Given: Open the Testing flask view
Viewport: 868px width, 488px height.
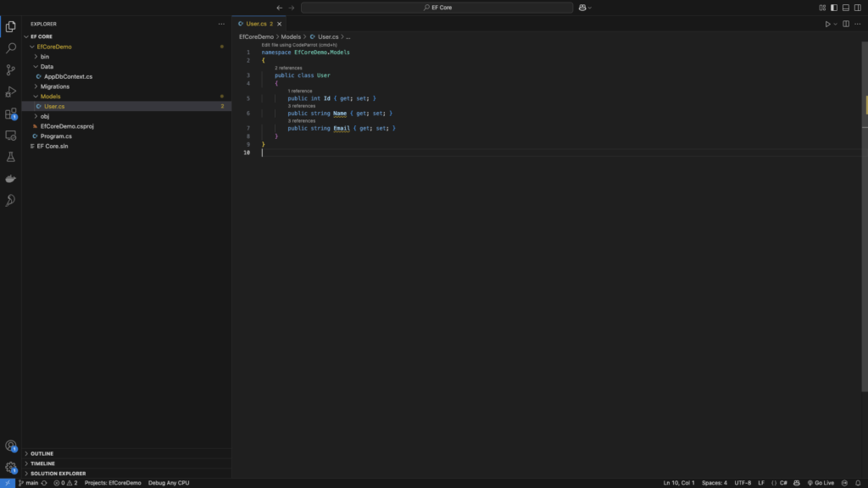Looking at the screenshot, I should click(10, 157).
